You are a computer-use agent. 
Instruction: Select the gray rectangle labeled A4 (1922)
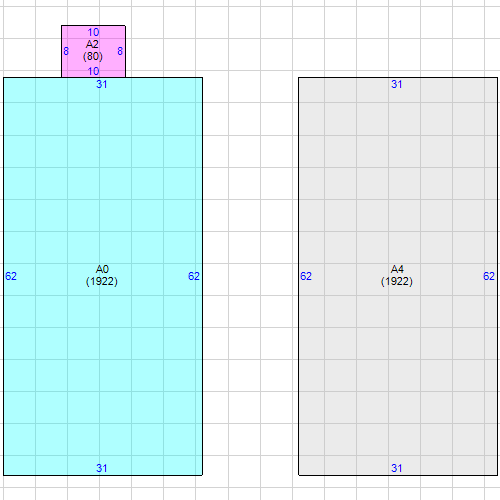click(398, 276)
